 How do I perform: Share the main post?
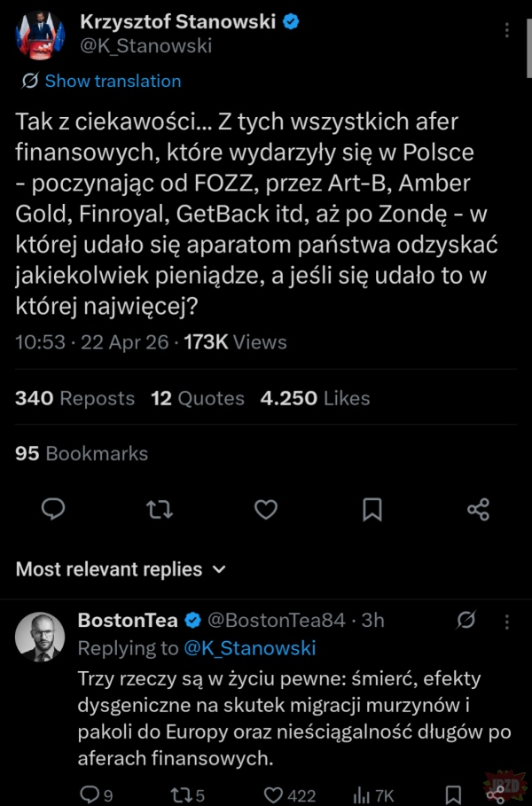[478, 508]
